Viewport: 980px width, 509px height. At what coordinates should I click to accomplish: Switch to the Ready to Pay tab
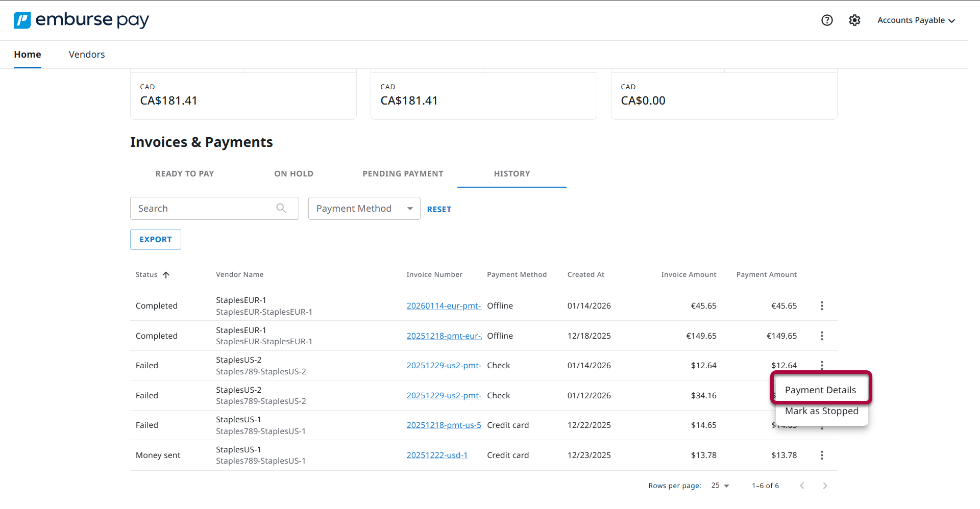click(x=185, y=173)
